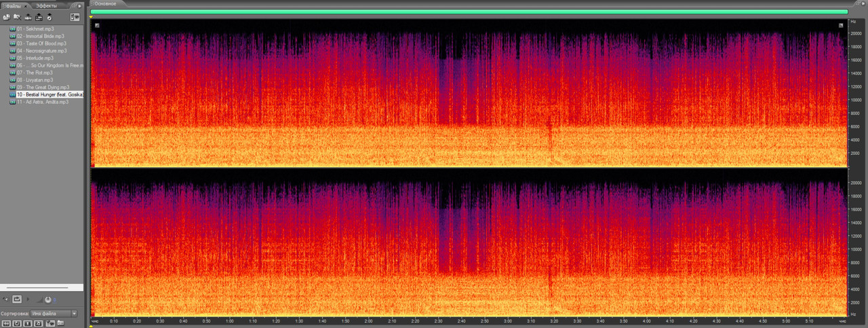
Task: Select the Основное panel tab
Action: point(106,5)
